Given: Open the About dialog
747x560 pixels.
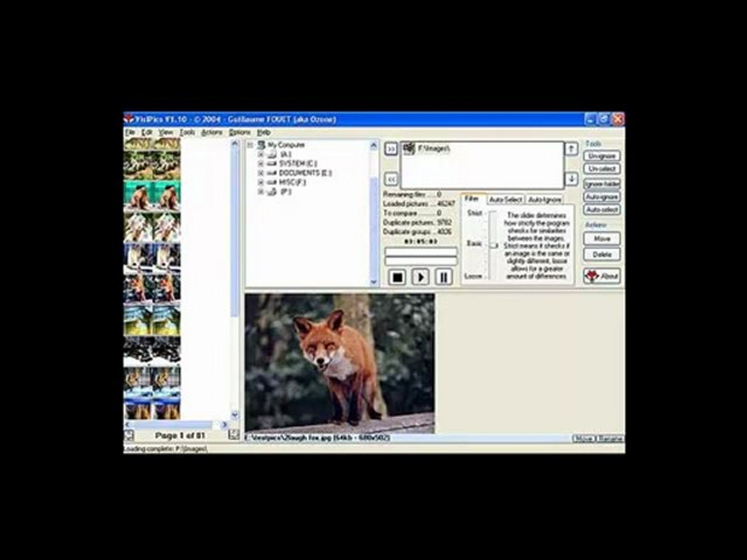Looking at the screenshot, I should 602,276.
